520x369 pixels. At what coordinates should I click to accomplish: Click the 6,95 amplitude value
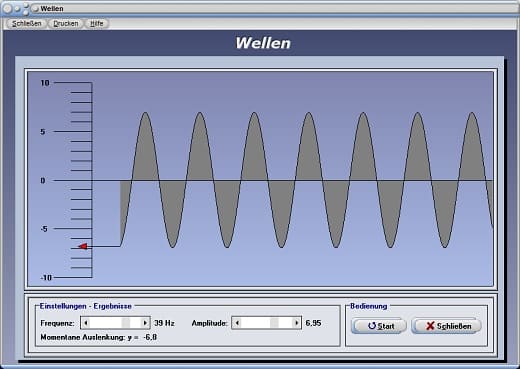tap(313, 323)
